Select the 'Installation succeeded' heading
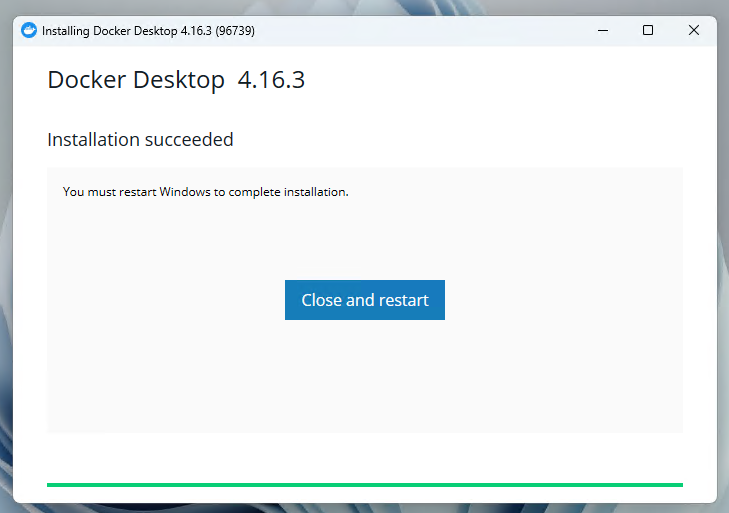Image resolution: width=729 pixels, height=513 pixels. [x=140, y=140]
